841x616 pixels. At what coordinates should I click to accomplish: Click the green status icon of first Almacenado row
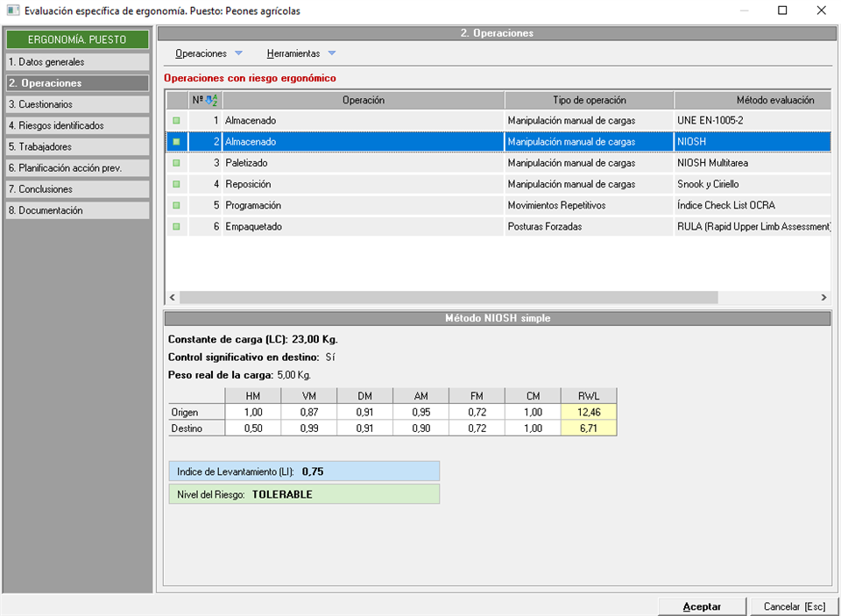(176, 120)
